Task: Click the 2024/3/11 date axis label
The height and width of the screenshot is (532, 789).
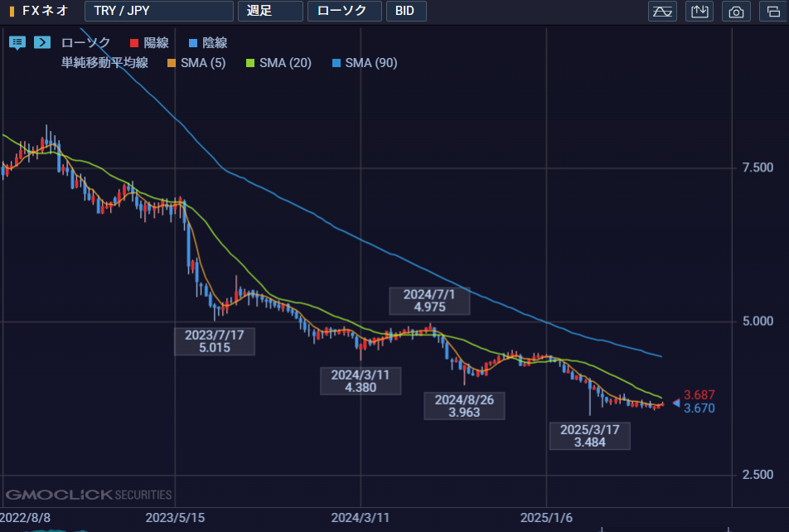Action: (361, 517)
